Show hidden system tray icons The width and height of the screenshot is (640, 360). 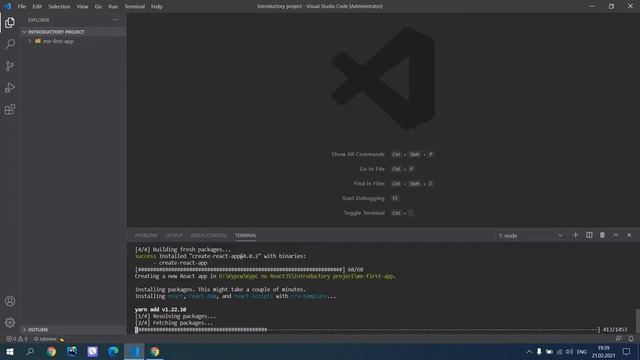[529, 351]
